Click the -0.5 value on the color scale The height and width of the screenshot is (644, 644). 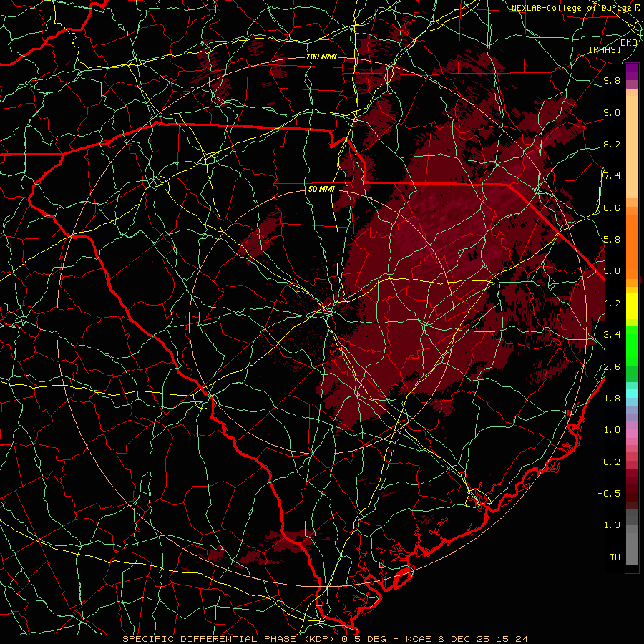click(609, 494)
